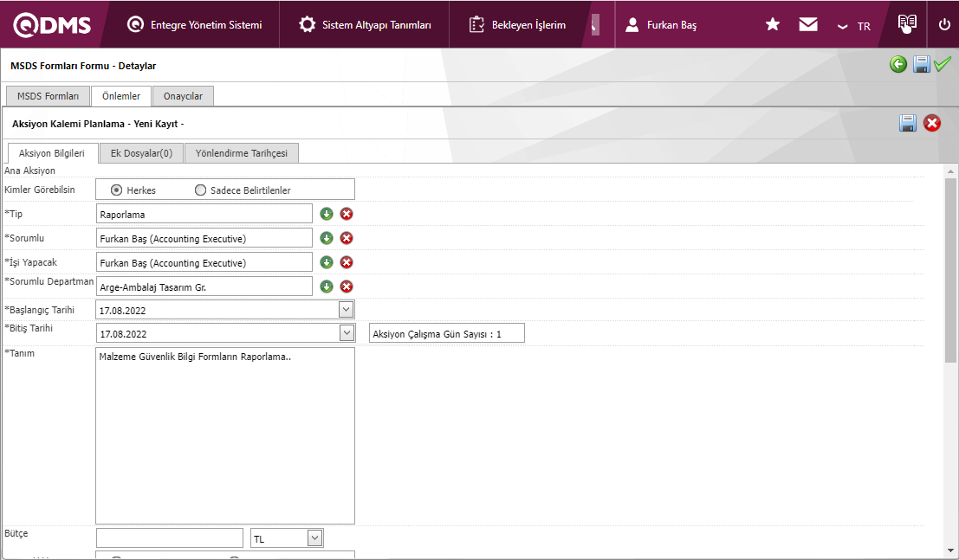Open the favorites star icon in the header
The height and width of the screenshot is (560, 959).
773,25
